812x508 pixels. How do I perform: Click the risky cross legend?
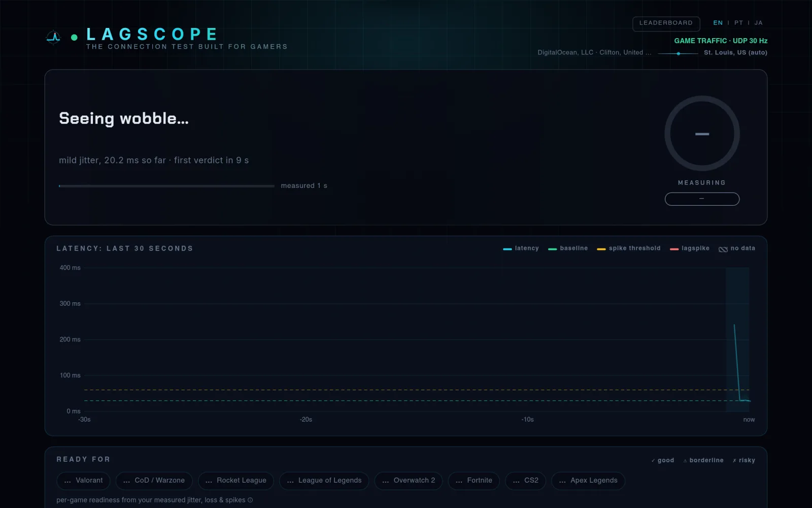(744, 460)
